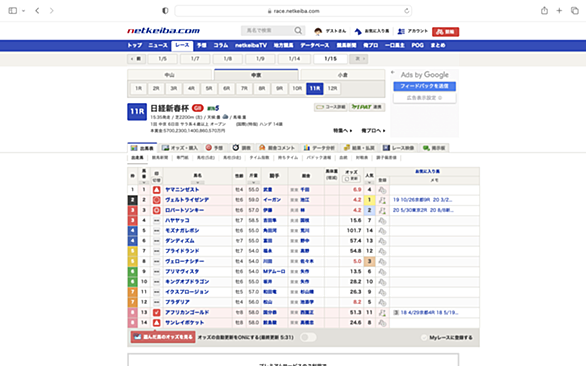
Task: Go back with Safari back arrow
Action: click(x=37, y=10)
